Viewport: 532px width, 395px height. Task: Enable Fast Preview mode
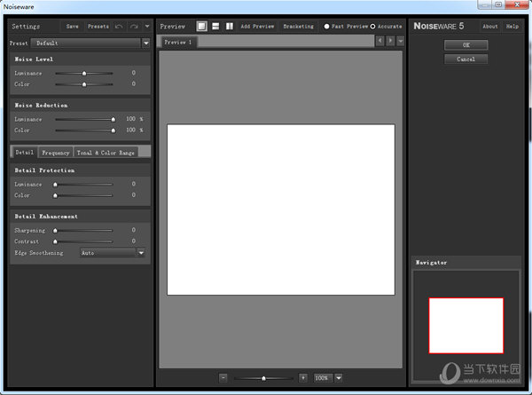[x=326, y=27]
